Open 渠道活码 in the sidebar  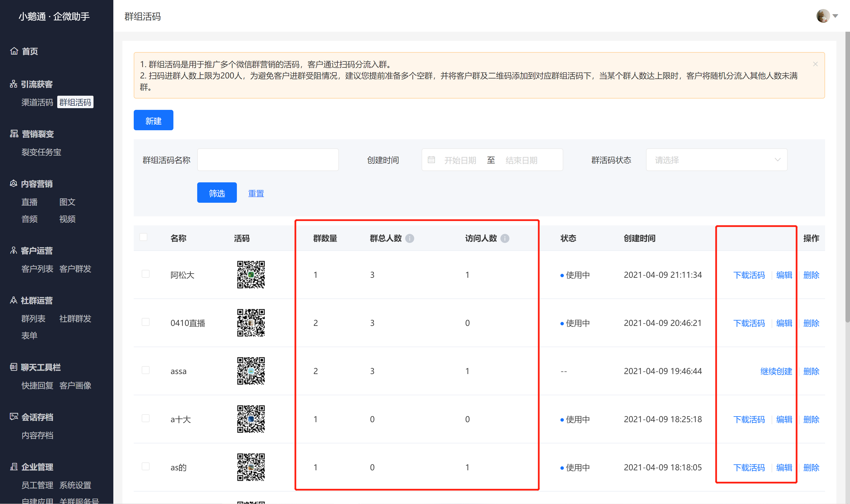click(x=37, y=102)
